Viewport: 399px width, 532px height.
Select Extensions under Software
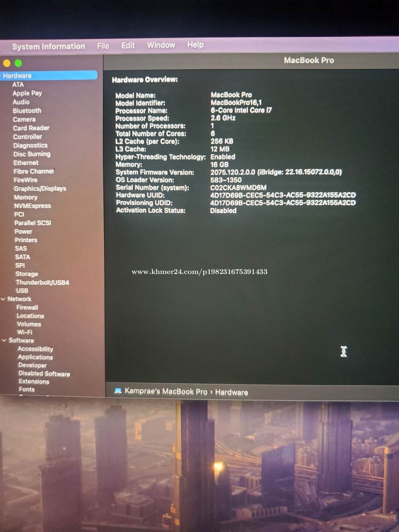tap(34, 382)
